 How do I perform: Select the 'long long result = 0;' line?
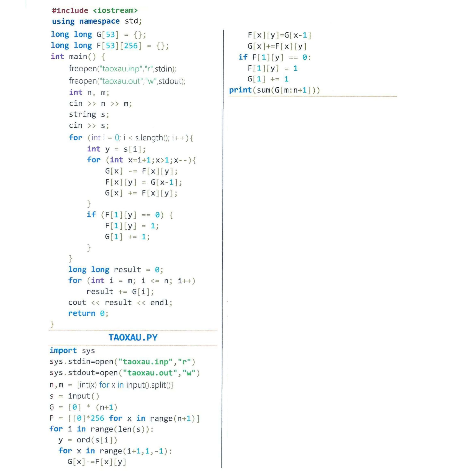pyautogui.click(x=116, y=270)
